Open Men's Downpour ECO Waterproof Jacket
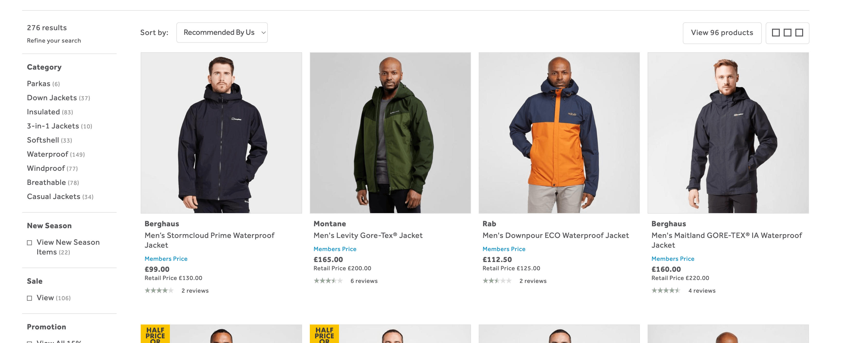The image size is (868, 343). [x=555, y=235]
